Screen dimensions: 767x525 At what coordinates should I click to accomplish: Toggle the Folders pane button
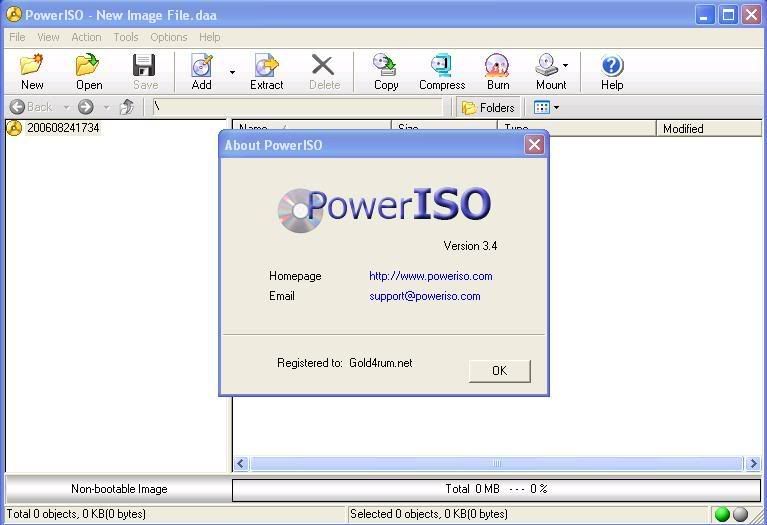488,107
